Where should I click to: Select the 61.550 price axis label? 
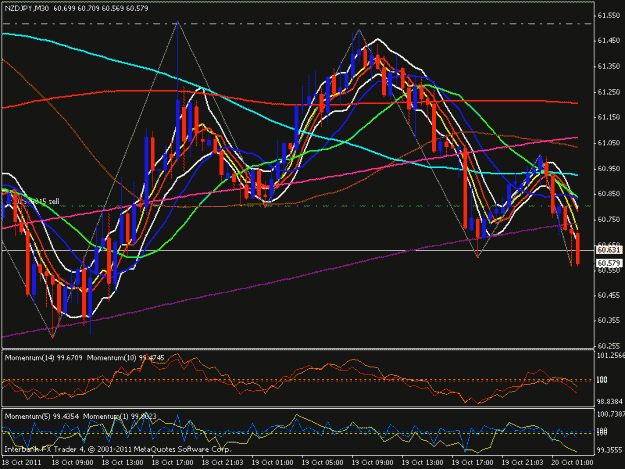pos(609,16)
